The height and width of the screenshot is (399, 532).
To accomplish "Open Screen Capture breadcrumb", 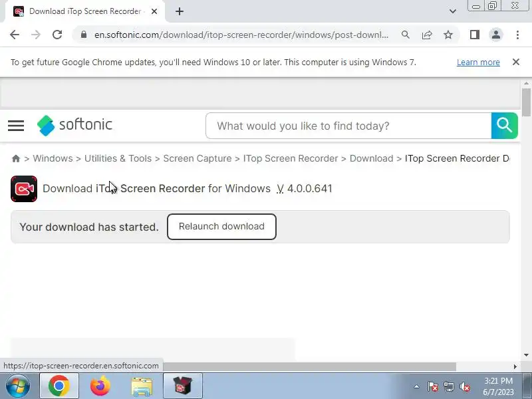I will [197, 158].
